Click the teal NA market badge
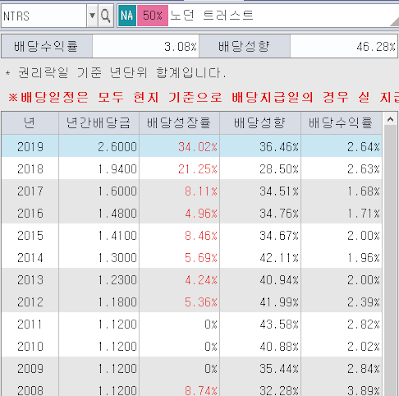The height and width of the screenshot is (396, 399). 127,16
